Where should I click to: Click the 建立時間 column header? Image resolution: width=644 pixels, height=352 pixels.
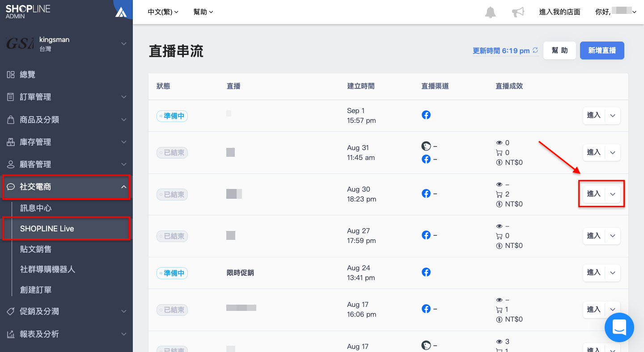(361, 86)
